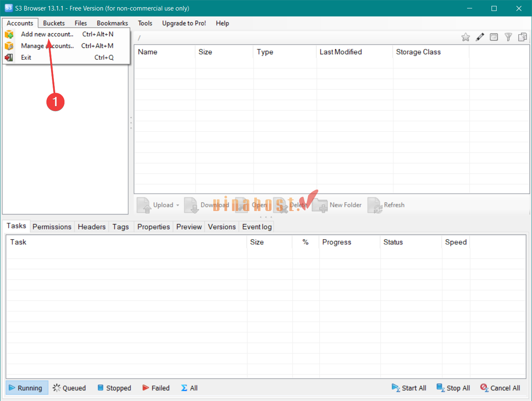Toggle the Queued tasks filter

(x=70, y=388)
